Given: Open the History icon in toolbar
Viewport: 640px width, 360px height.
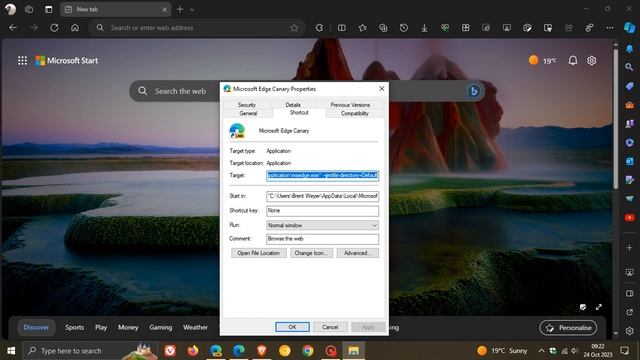Looking at the screenshot, I should (404, 28).
